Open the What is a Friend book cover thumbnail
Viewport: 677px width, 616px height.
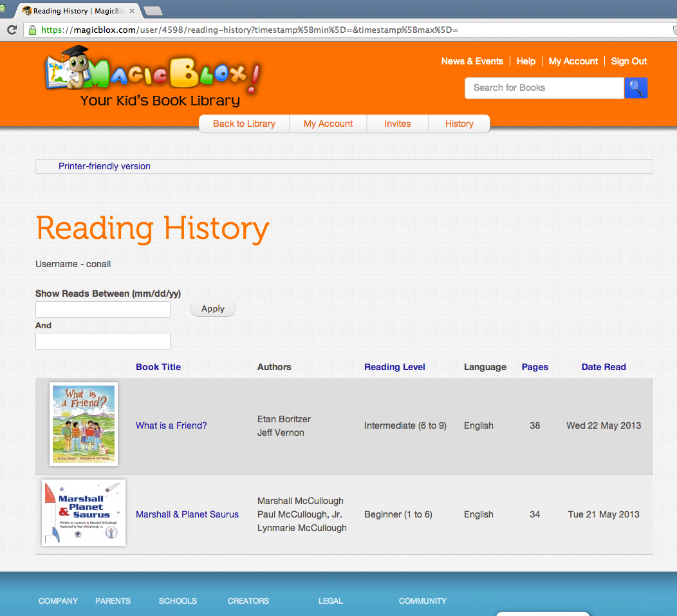point(83,424)
